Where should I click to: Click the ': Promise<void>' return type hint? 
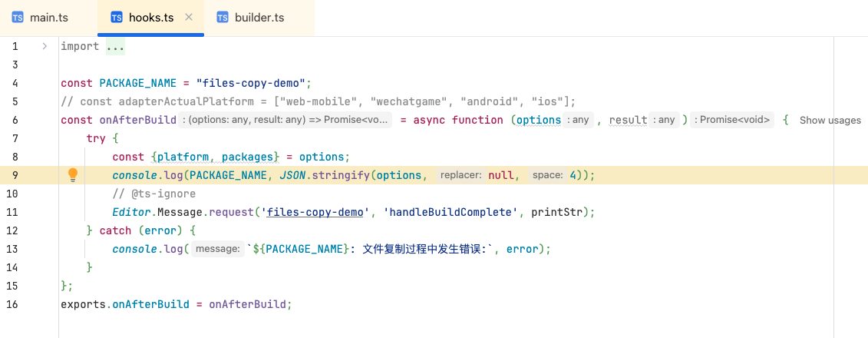coord(733,120)
